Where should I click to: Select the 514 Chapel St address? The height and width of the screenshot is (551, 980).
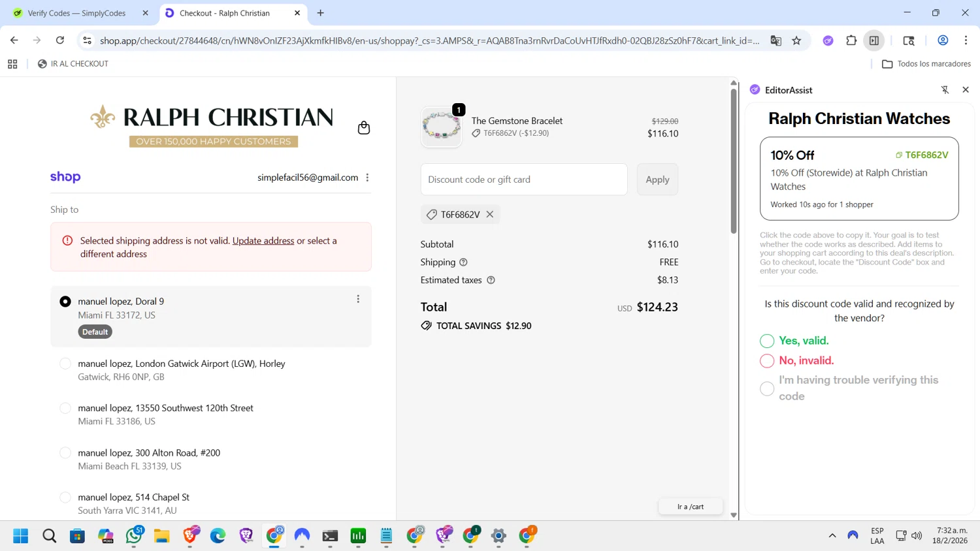point(65,497)
